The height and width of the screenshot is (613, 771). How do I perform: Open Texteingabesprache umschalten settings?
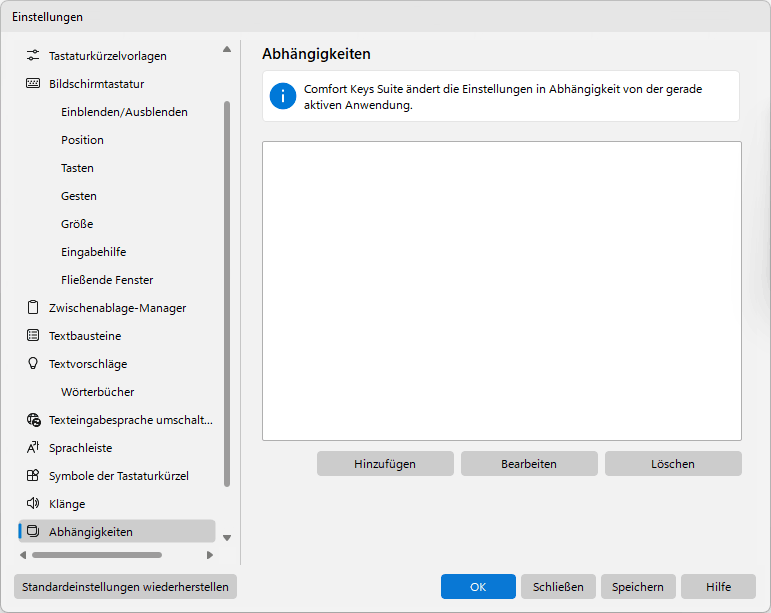[131, 420]
